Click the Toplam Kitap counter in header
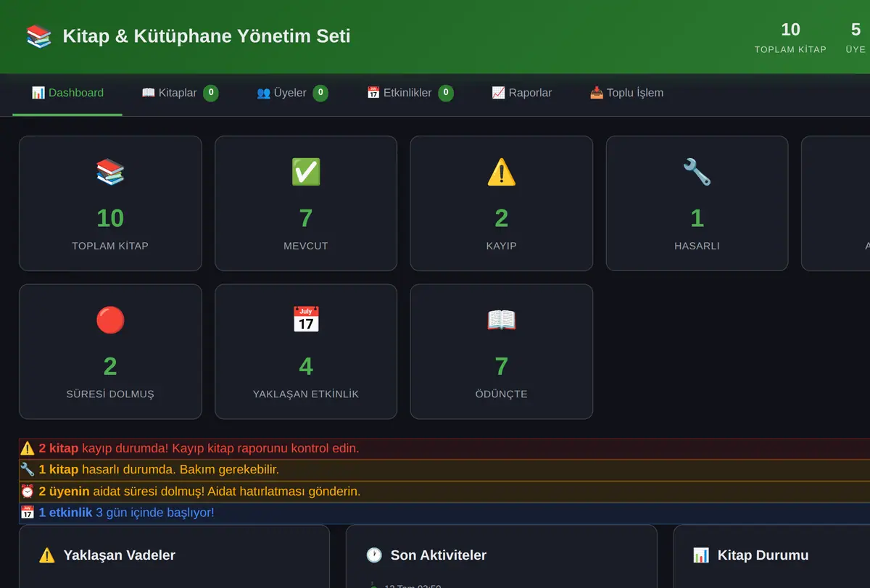 [x=790, y=38]
